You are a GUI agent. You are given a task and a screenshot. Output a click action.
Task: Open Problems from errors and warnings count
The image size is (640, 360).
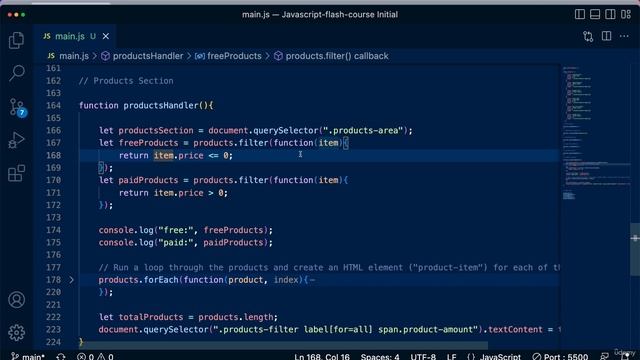coord(95,356)
